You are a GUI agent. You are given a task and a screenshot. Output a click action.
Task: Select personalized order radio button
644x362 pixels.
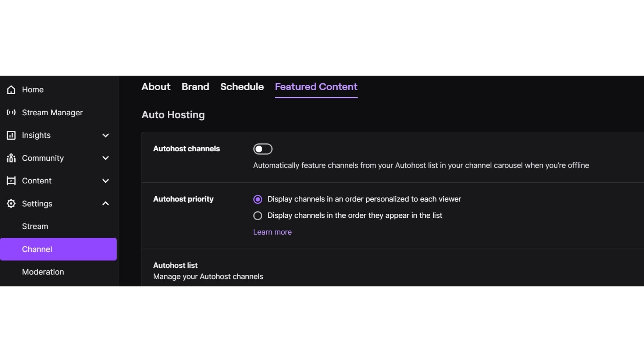258,199
